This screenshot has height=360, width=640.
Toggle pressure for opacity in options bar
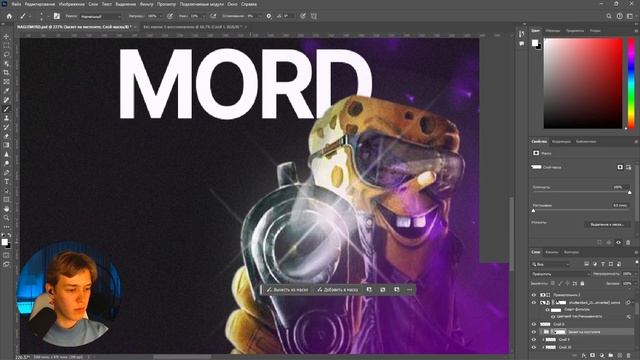(170, 16)
